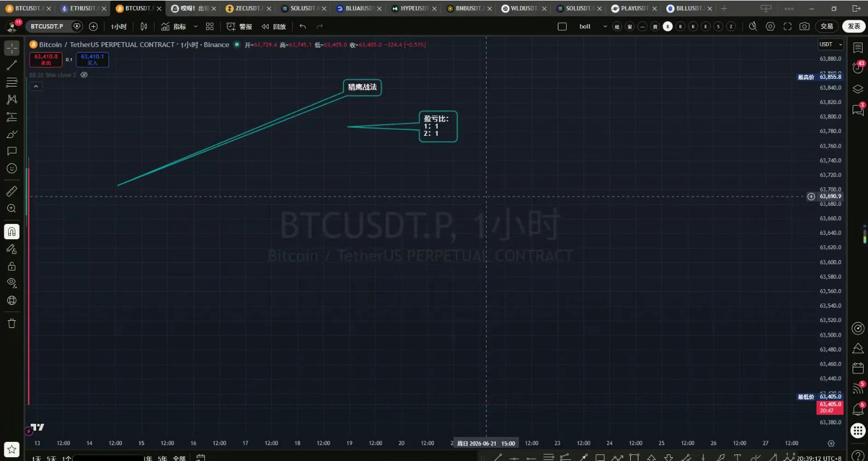This screenshot has height=461, width=868.
Task: Open the chats panel icon
Action: coord(858,110)
